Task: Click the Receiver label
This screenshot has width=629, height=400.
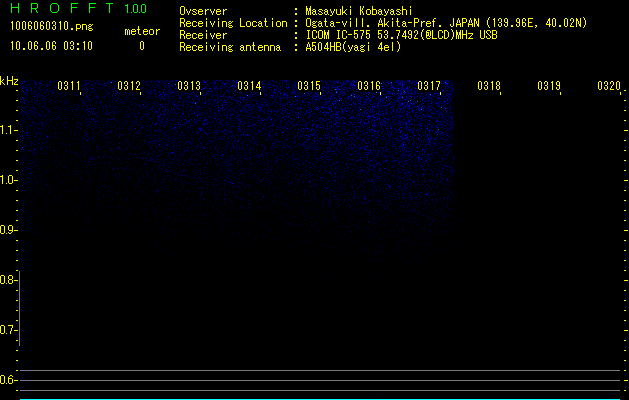Action: (203, 35)
